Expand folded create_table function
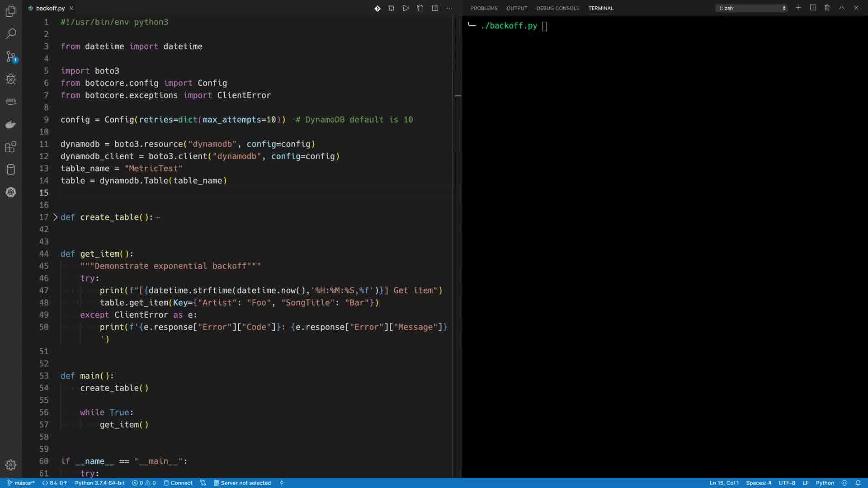This screenshot has width=868, height=488. pyautogui.click(x=56, y=217)
